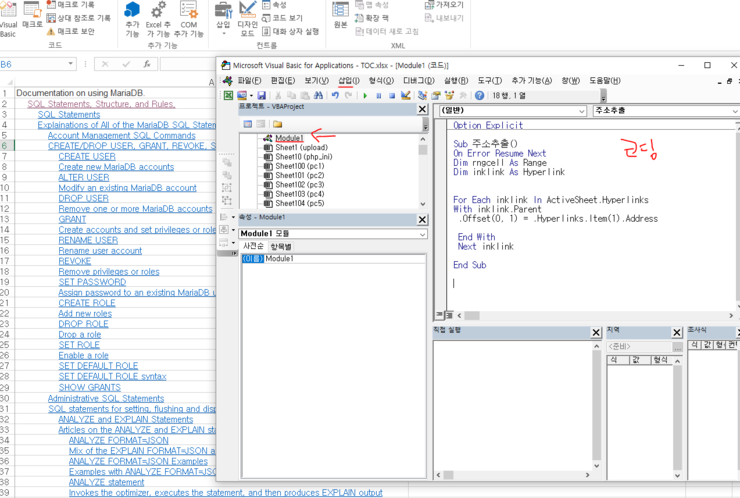Click the Module1 name property field
Viewport: 740px width, 498px height.
click(345, 259)
